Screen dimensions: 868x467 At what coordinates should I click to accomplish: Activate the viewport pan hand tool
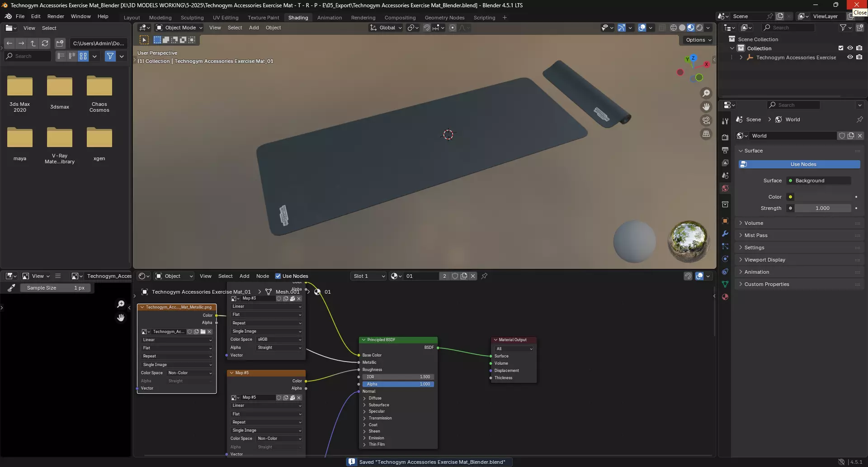pyautogui.click(x=706, y=107)
